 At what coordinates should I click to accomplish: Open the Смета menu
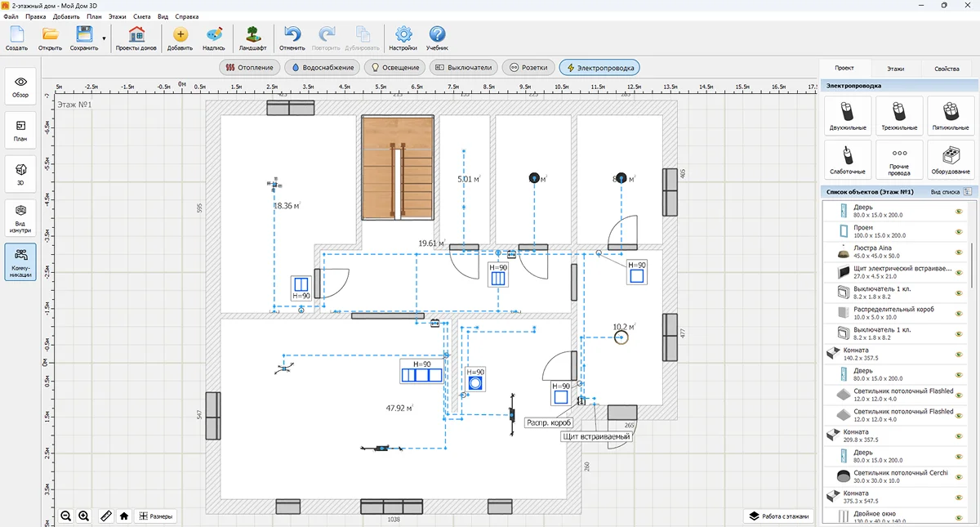pos(142,16)
